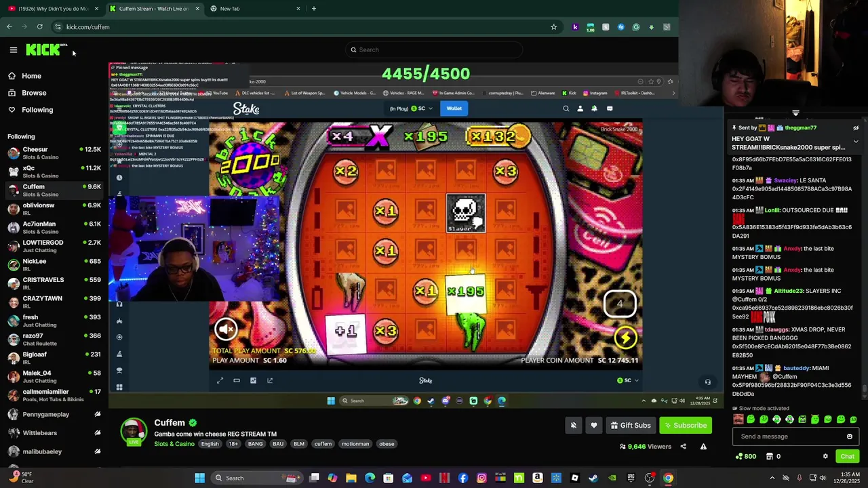
Task: Select the BANG stream tag
Action: [255, 444]
